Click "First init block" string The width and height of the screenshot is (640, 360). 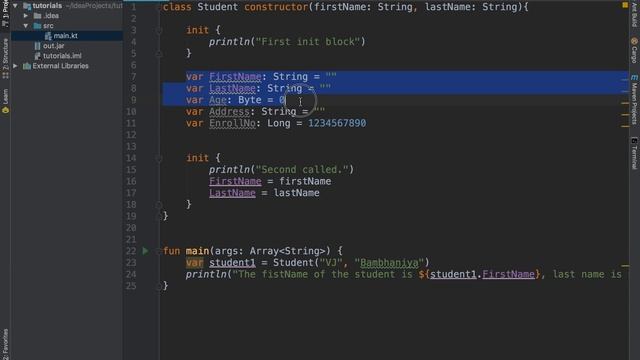pos(308,42)
